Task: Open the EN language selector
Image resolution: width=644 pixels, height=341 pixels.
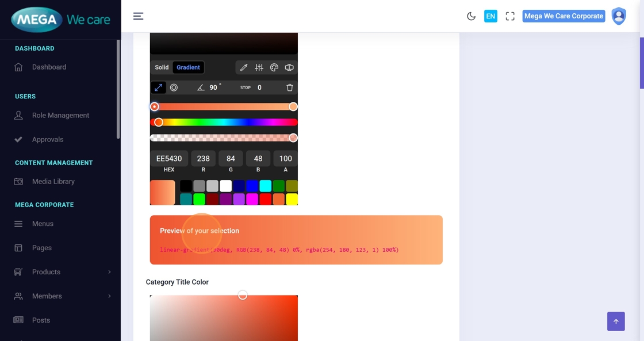Action: coord(490,16)
